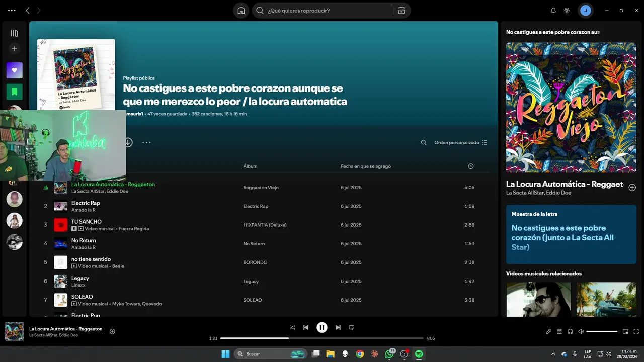Viewport: 644px width, 362px height.
Task: Seek in the song progress bar
Action: [322, 338]
